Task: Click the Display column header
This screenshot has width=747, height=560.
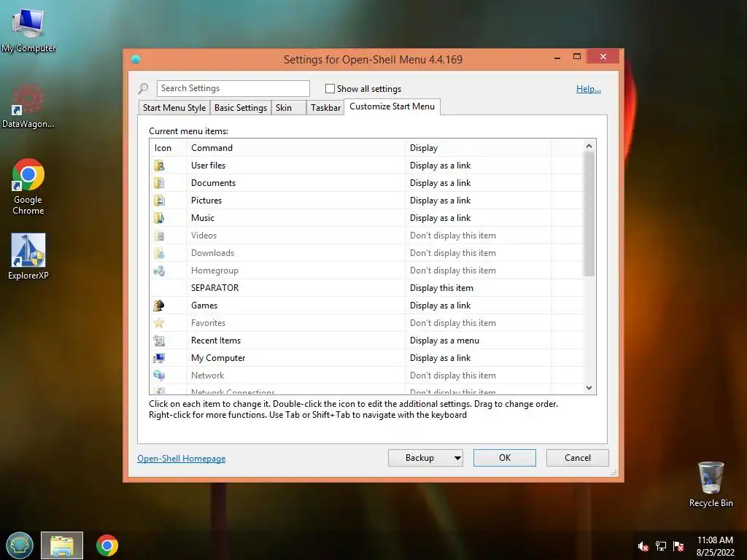Action: (x=478, y=147)
